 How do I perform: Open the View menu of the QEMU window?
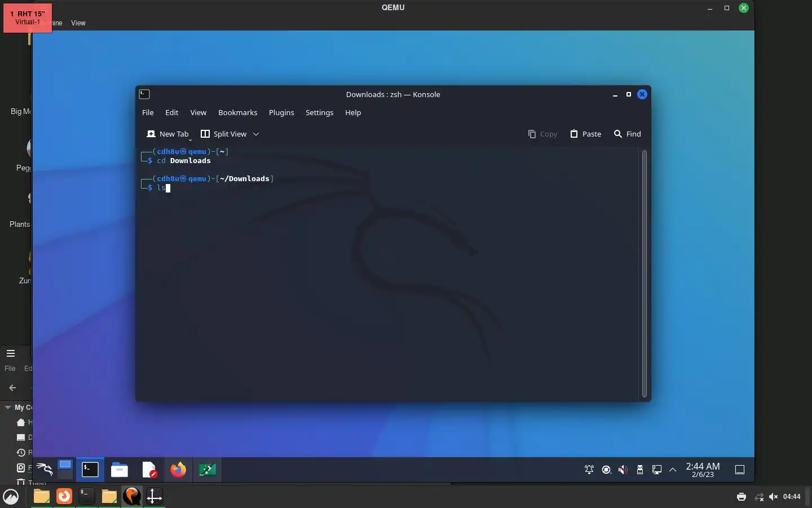point(78,23)
